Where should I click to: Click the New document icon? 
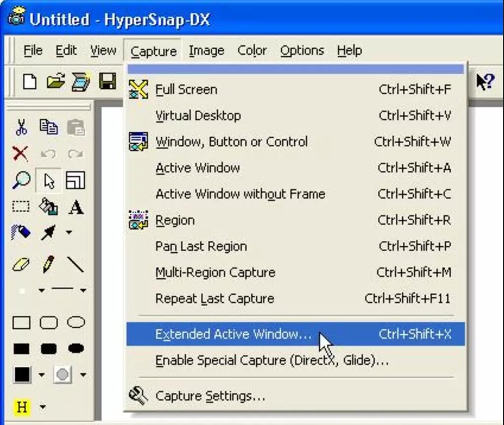30,81
